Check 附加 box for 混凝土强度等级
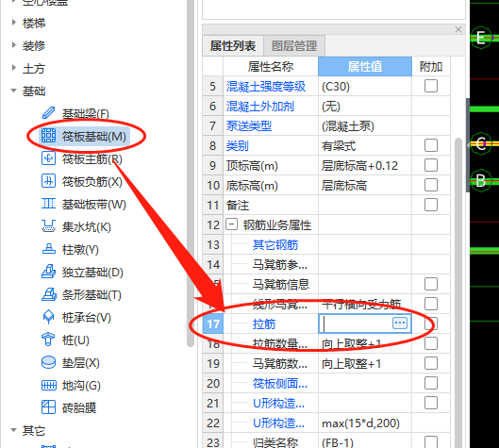This screenshot has width=499, height=448. (431, 86)
